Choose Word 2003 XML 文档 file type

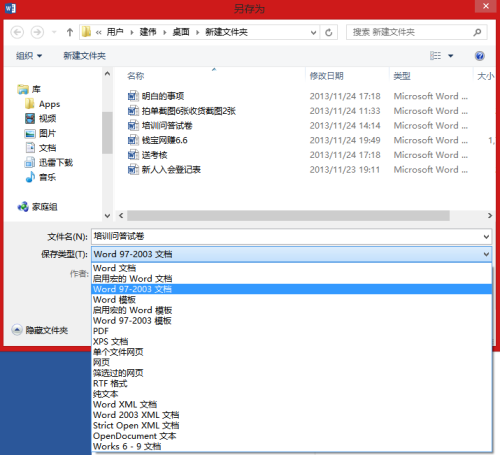point(292,415)
